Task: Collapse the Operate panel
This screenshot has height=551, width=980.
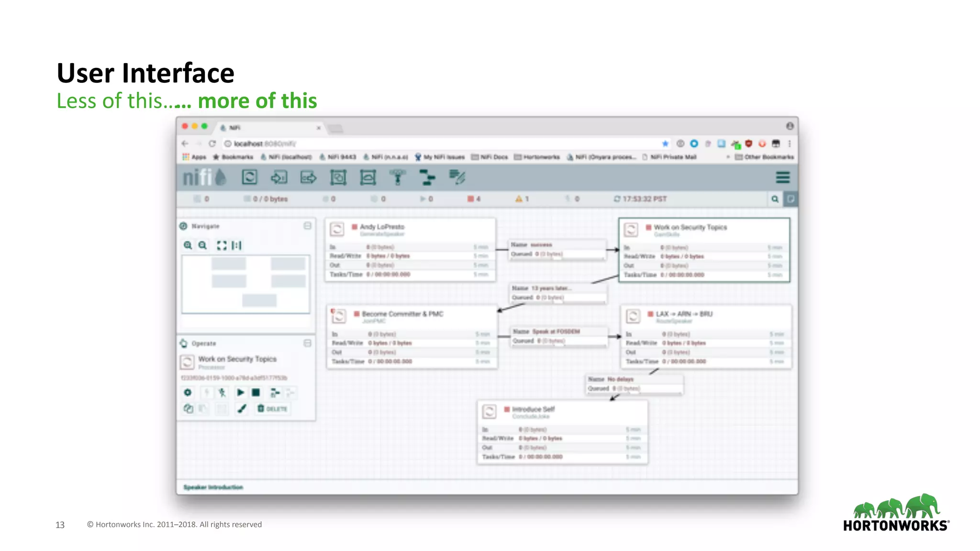Action: [308, 343]
